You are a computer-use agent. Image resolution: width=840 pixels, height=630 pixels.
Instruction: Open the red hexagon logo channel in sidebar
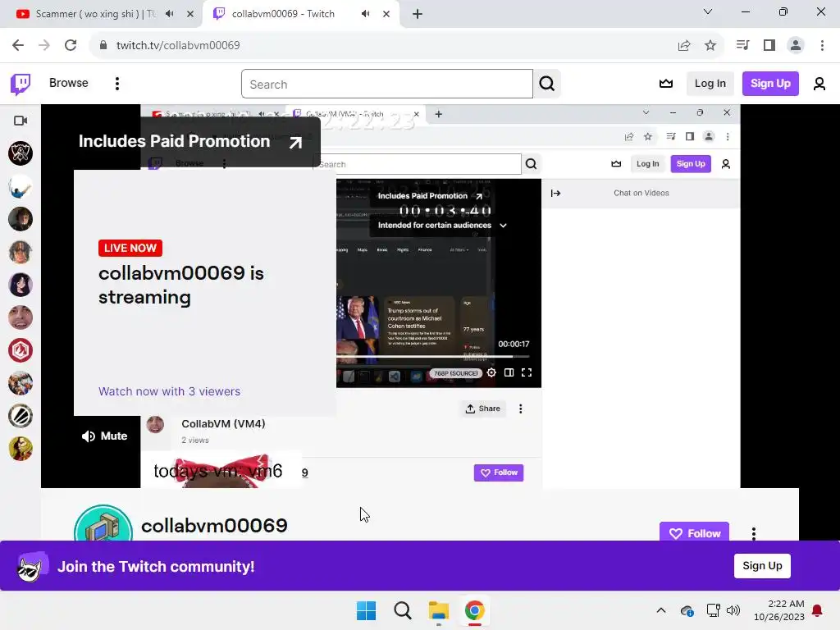[x=21, y=350]
